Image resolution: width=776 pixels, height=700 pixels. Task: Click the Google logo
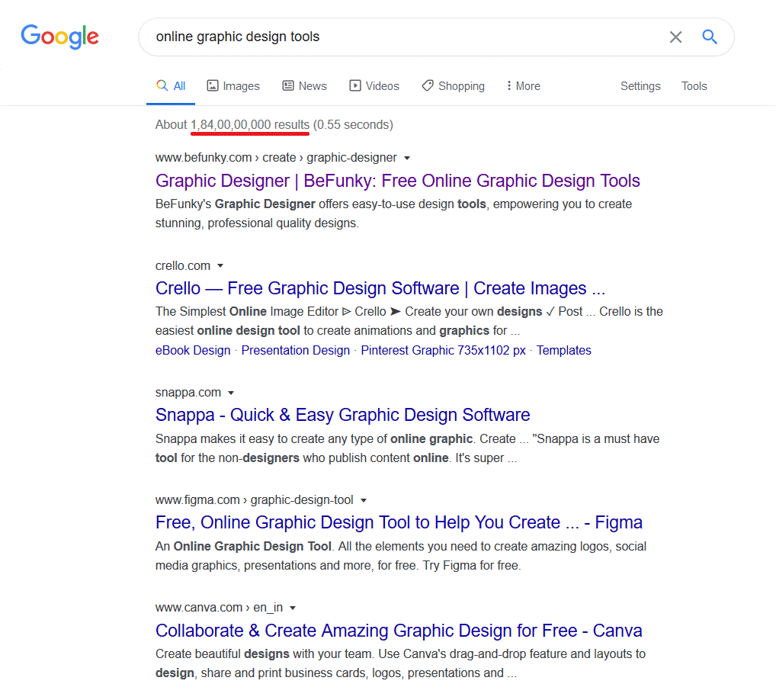(x=60, y=37)
